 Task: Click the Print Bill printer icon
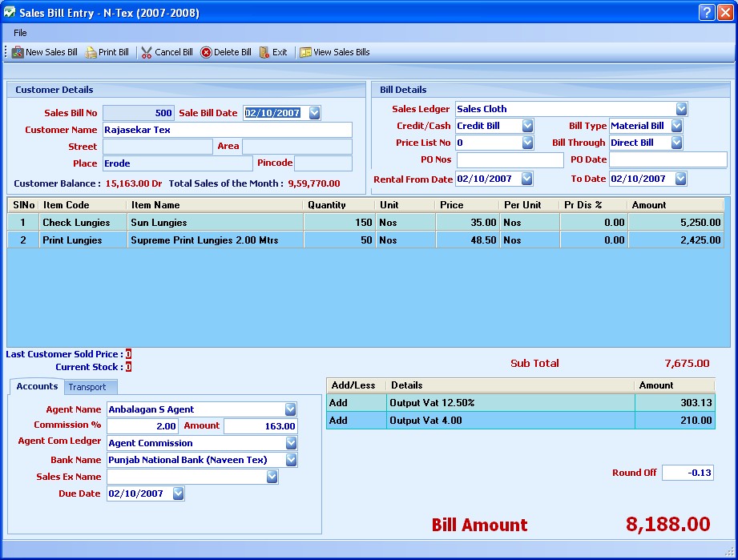point(91,52)
